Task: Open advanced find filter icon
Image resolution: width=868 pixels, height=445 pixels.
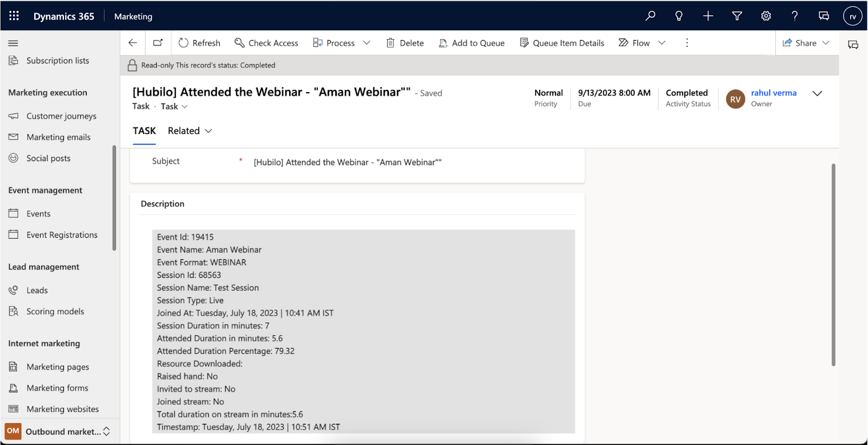Action: click(737, 16)
